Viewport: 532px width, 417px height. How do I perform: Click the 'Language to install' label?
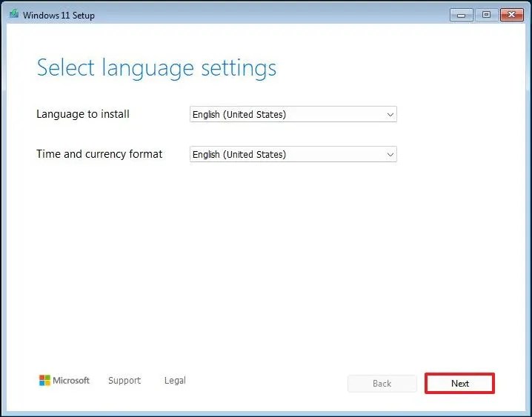click(83, 114)
